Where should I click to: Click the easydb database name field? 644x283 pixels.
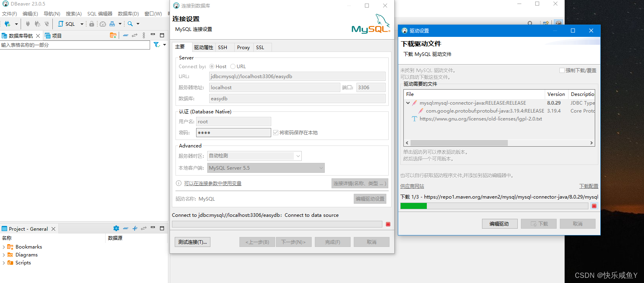pyautogui.click(x=297, y=99)
